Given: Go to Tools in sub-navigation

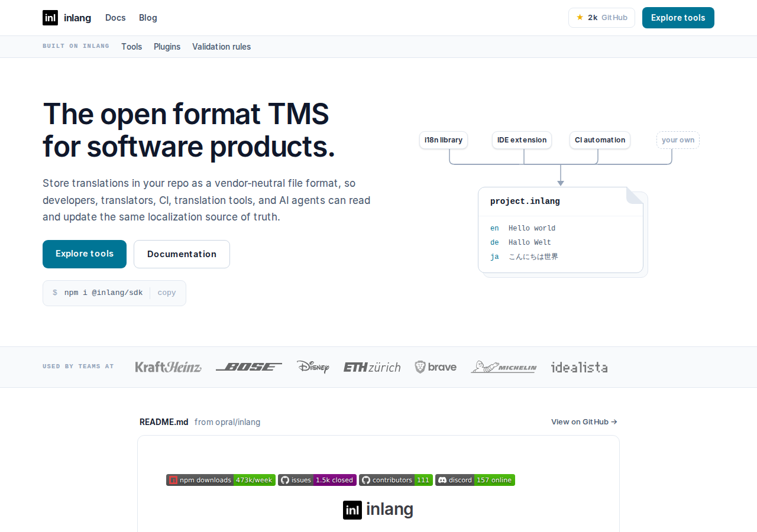Looking at the screenshot, I should tap(132, 47).
